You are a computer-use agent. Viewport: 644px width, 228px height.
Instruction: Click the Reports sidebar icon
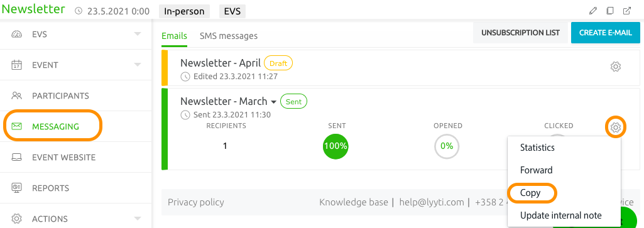[x=17, y=188]
